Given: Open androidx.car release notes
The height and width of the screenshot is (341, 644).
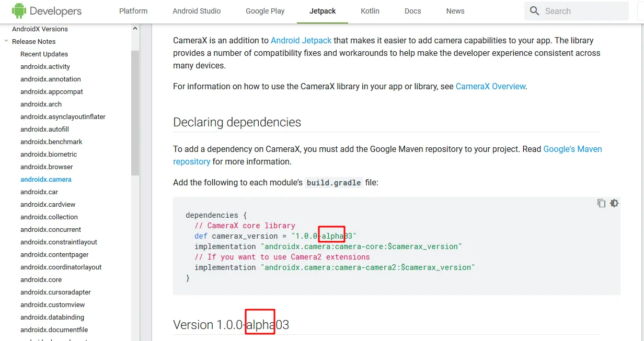Looking at the screenshot, I should click(x=39, y=192).
